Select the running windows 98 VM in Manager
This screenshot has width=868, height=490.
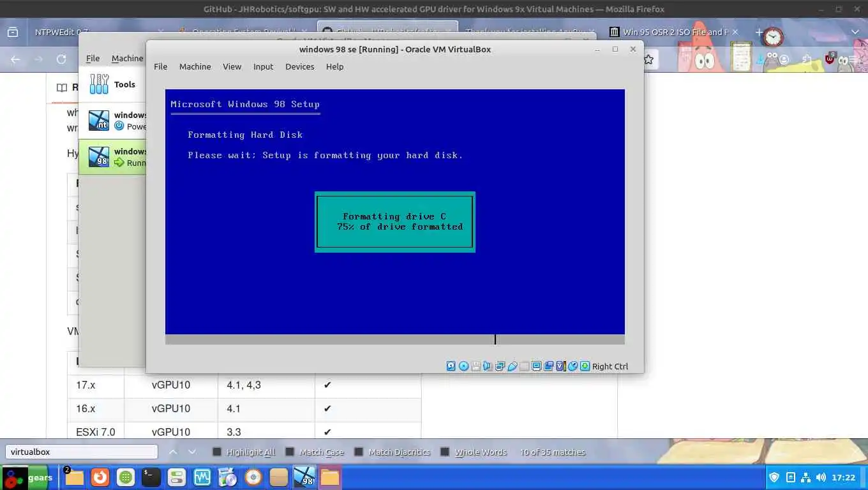(x=113, y=157)
